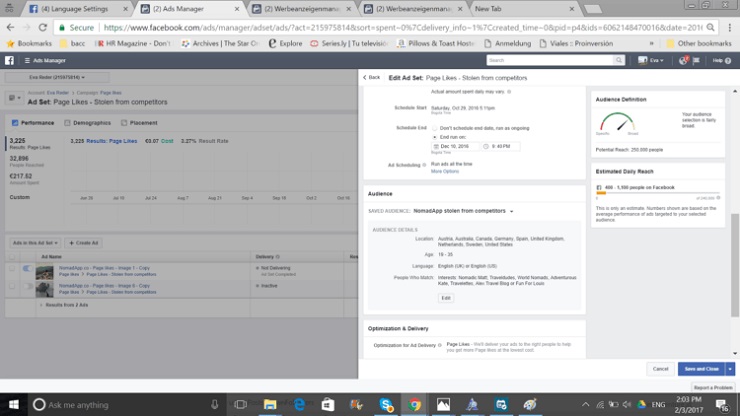The height and width of the screenshot is (416, 740).
Task: Toggle the Image 1 - Copy ad on/off switch
Action: [x=27, y=268]
